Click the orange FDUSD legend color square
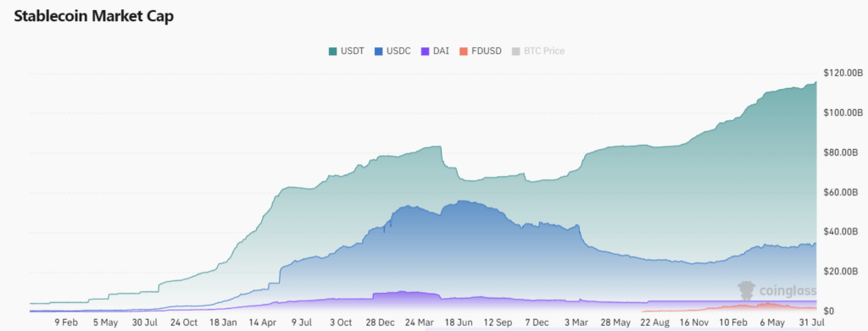The width and height of the screenshot is (868, 331). pyautogui.click(x=464, y=52)
